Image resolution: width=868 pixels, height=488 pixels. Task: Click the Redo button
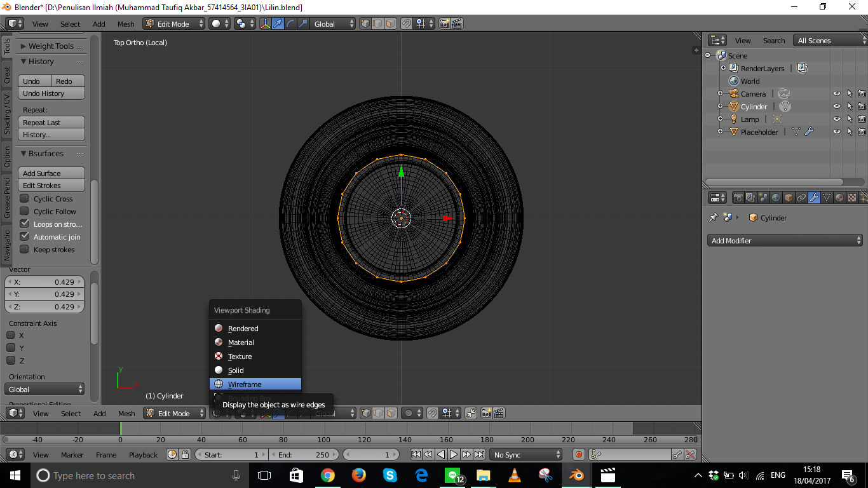[68, 81]
